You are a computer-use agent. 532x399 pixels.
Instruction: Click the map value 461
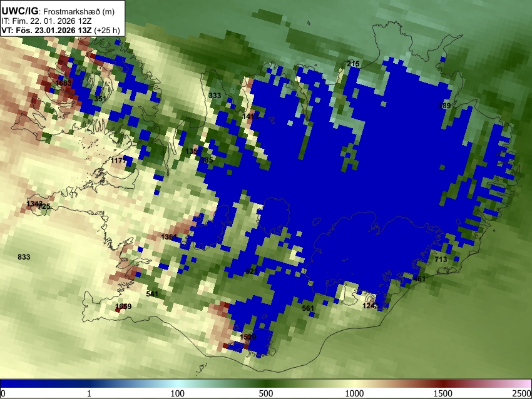pos(419,279)
